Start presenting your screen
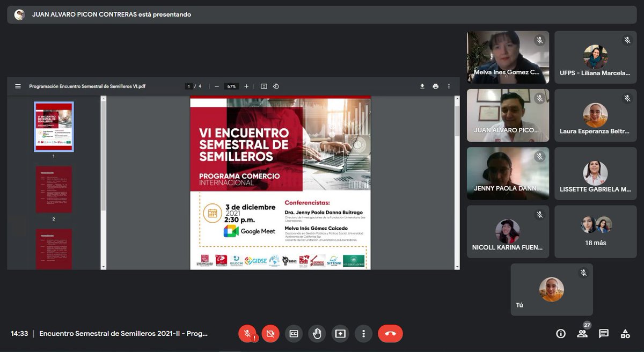This screenshot has height=352, width=644. [340, 333]
